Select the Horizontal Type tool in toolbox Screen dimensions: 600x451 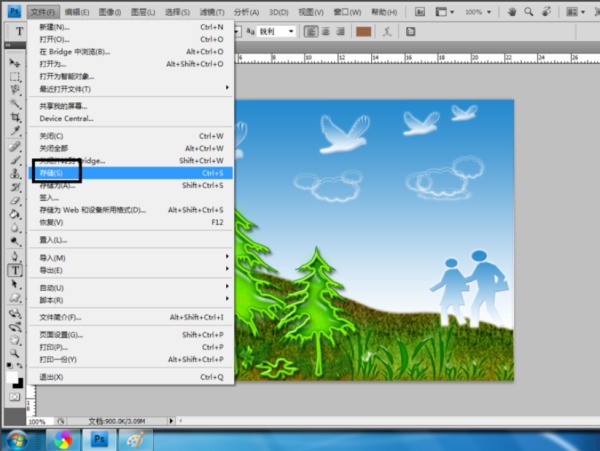click(16, 270)
